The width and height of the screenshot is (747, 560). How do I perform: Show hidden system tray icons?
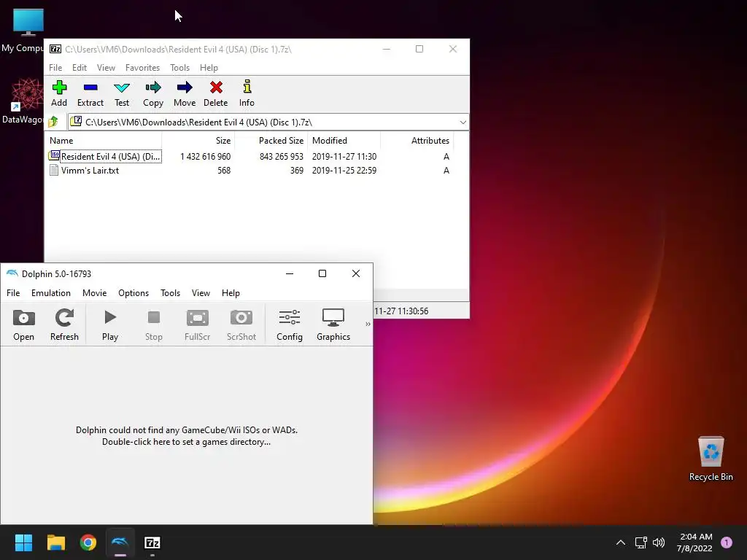pos(620,542)
